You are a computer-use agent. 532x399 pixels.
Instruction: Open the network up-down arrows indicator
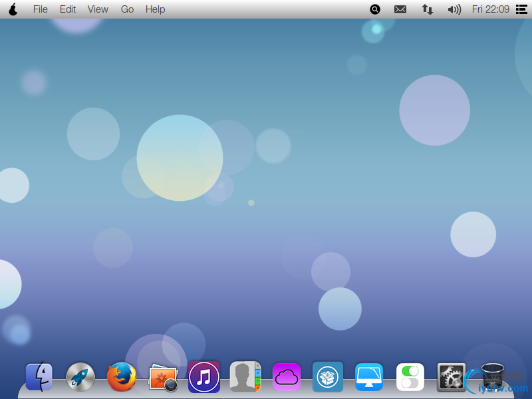click(427, 9)
